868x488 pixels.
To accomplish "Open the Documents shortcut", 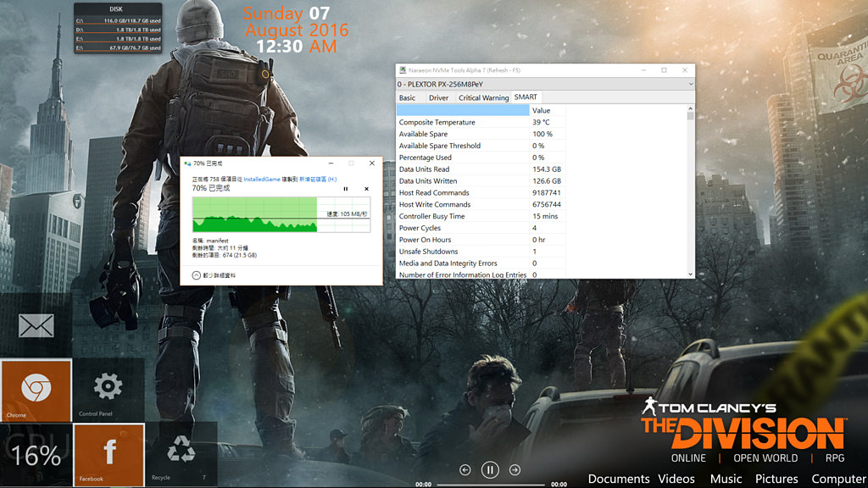I will coord(618,479).
